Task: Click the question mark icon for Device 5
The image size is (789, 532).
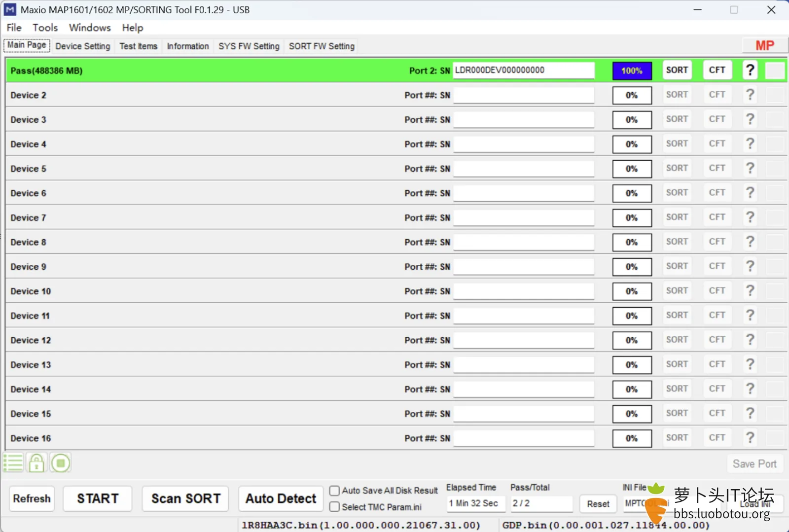Action: 750,169
